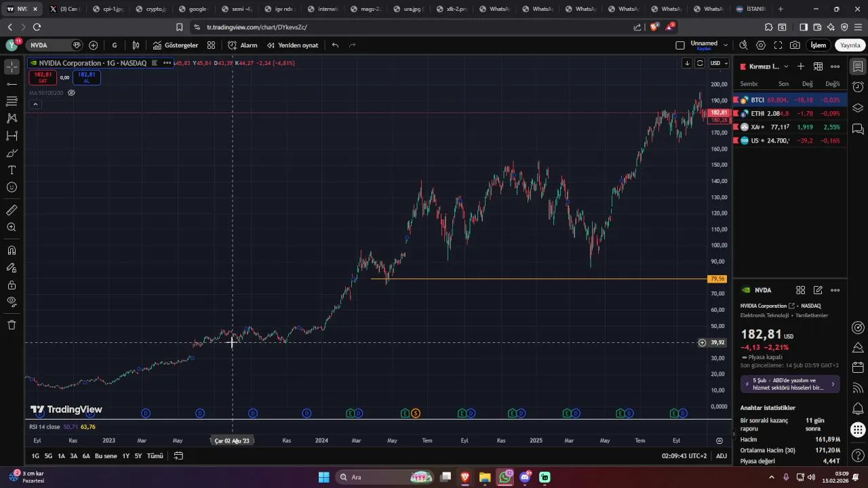This screenshot has width=868, height=488.
Task: Open the G interval selector
Action: click(115, 45)
